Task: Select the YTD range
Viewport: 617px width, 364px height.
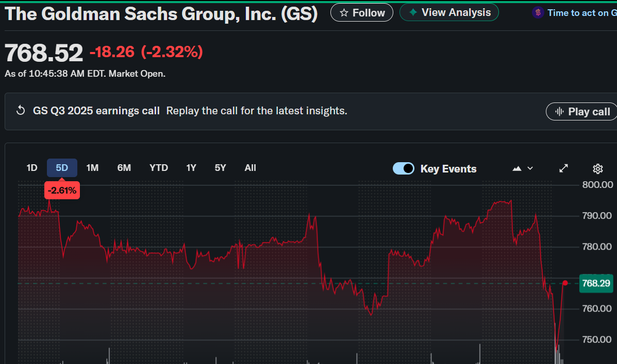Action: click(x=159, y=168)
